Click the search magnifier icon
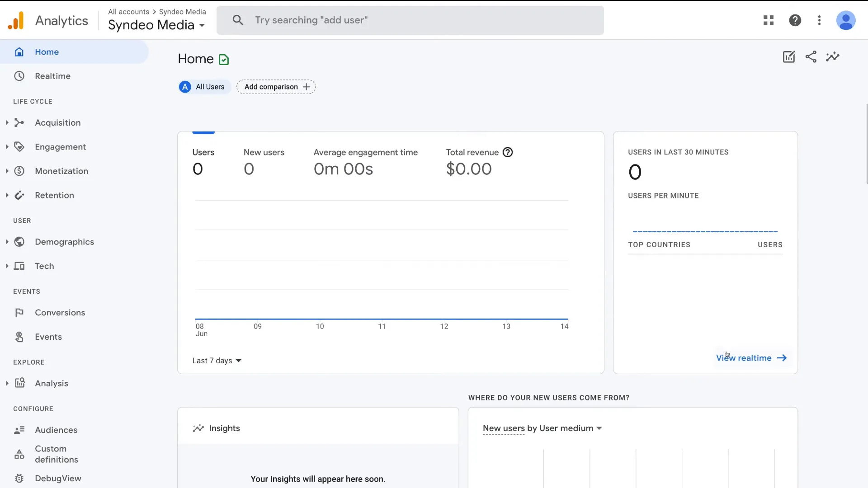Image resolution: width=868 pixels, height=488 pixels. coord(238,20)
